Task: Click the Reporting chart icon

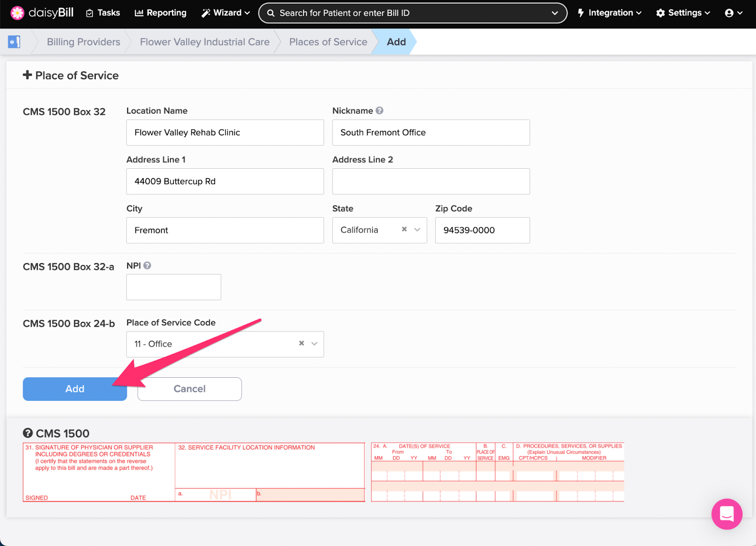Action: [139, 13]
